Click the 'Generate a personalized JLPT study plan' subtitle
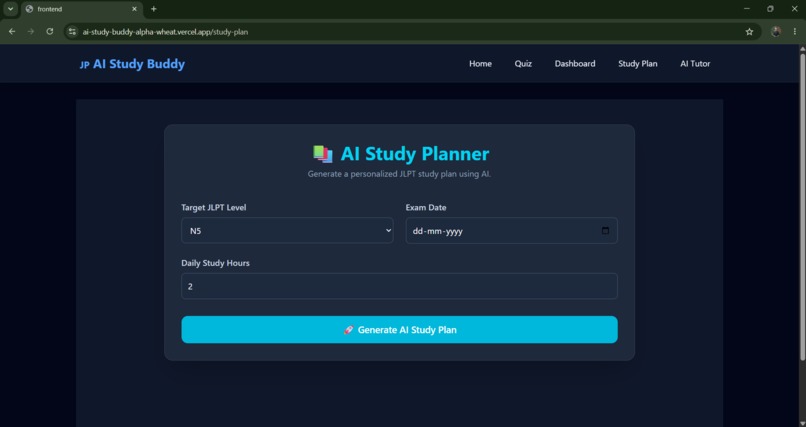Viewport: 806px width, 427px height. point(399,174)
